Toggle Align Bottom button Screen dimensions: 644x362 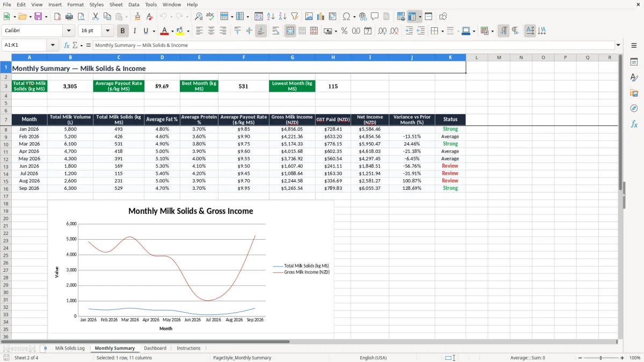click(x=261, y=31)
